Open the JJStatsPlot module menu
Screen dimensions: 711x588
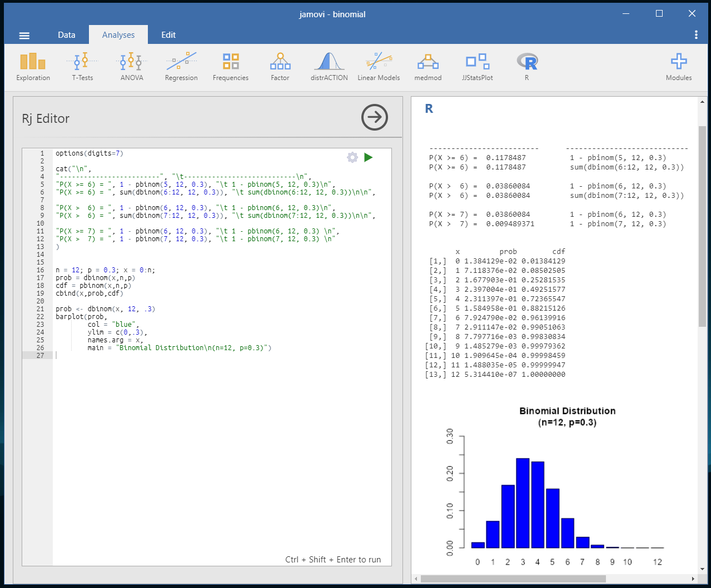pyautogui.click(x=478, y=67)
